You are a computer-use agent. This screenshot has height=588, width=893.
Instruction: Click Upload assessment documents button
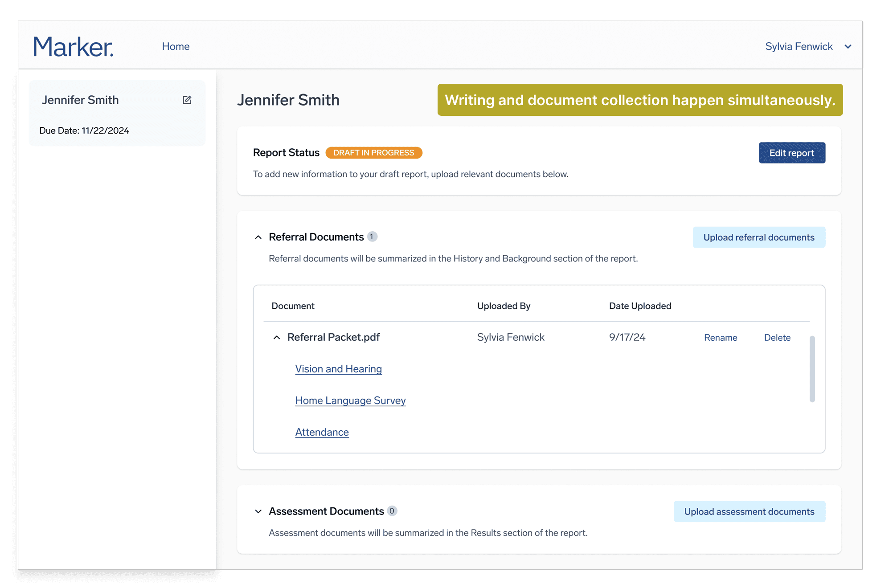[x=749, y=511]
